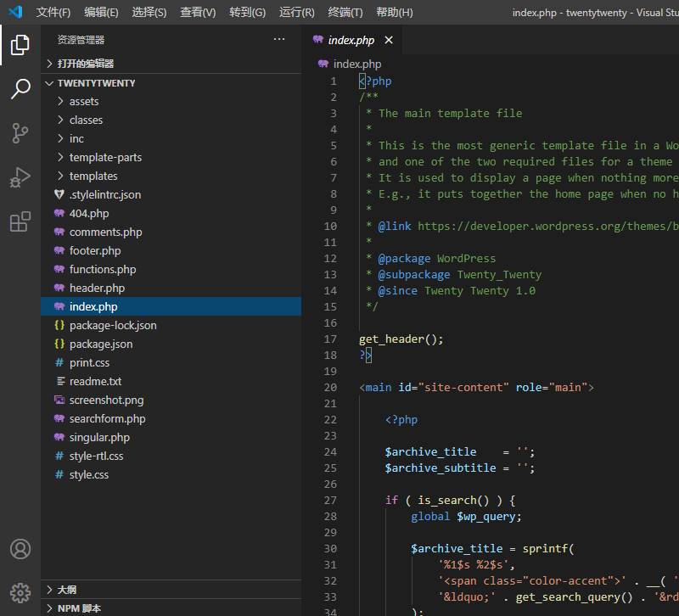
Task: Close the index.php editor tab
Action: [389, 40]
